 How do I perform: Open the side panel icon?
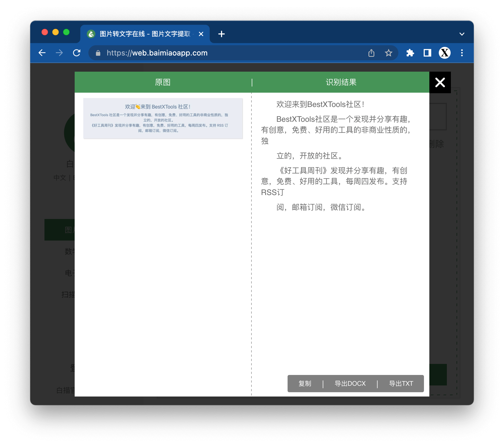(427, 53)
